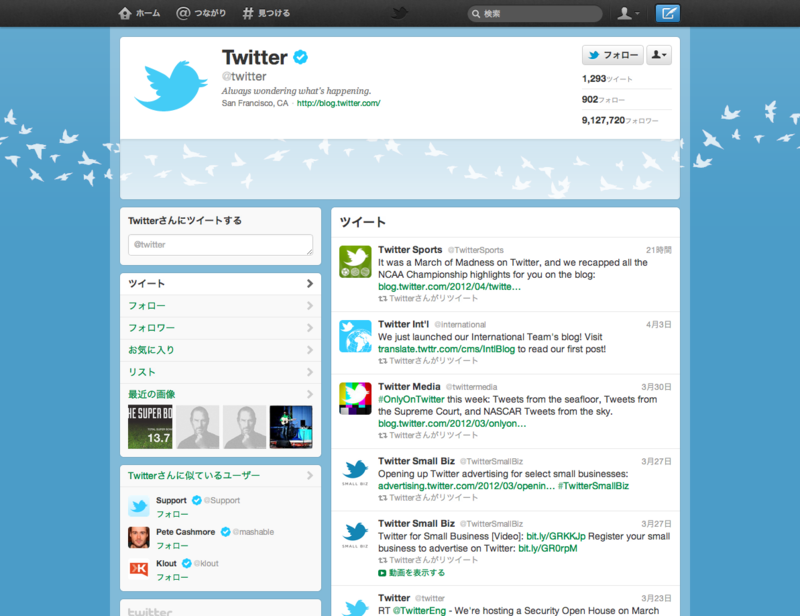Click verified badge next to Support
This screenshot has width=800, height=616.
[x=196, y=500]
